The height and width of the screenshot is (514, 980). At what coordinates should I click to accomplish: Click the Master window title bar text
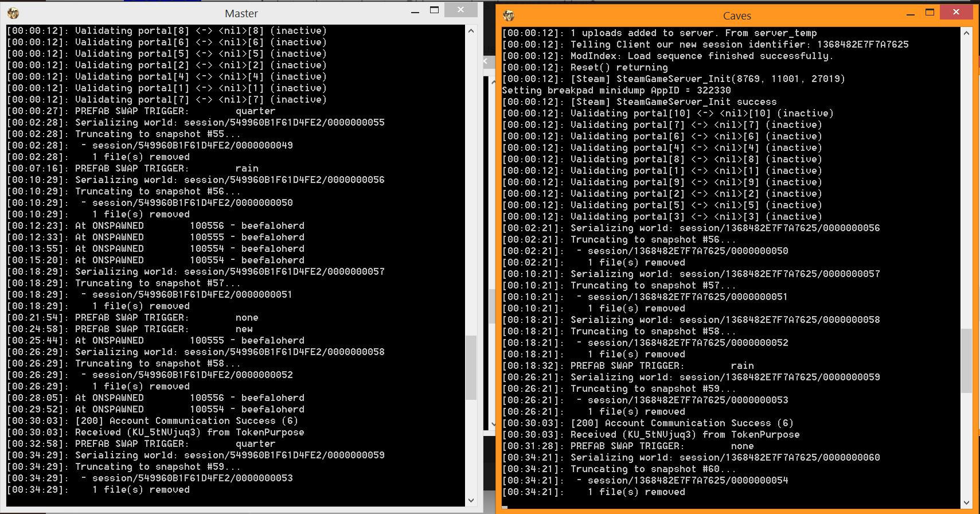point(241,13)
